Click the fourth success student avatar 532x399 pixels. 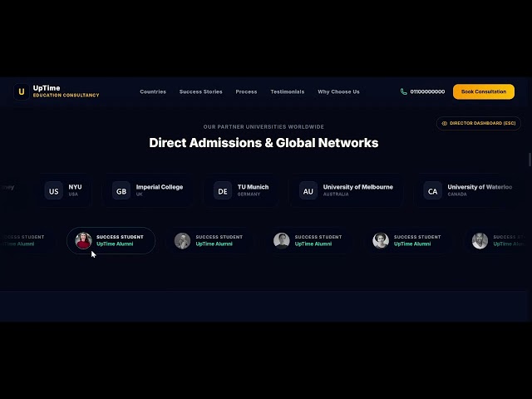pos(381,240)
